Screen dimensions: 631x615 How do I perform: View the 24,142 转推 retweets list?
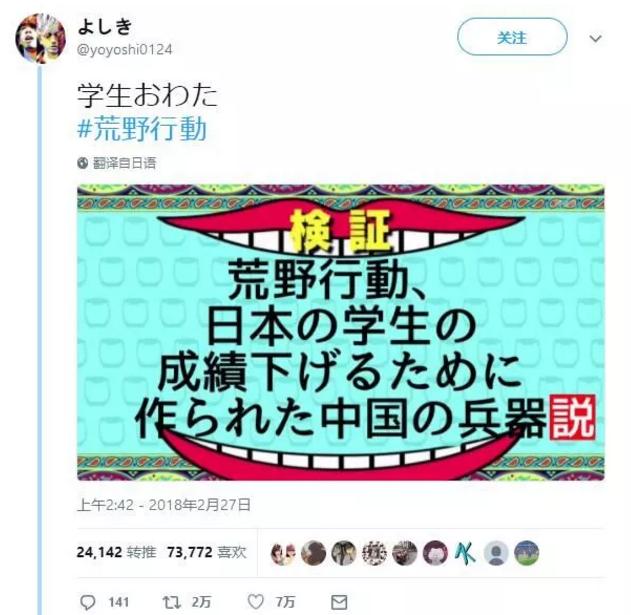[x=116, y=552]
